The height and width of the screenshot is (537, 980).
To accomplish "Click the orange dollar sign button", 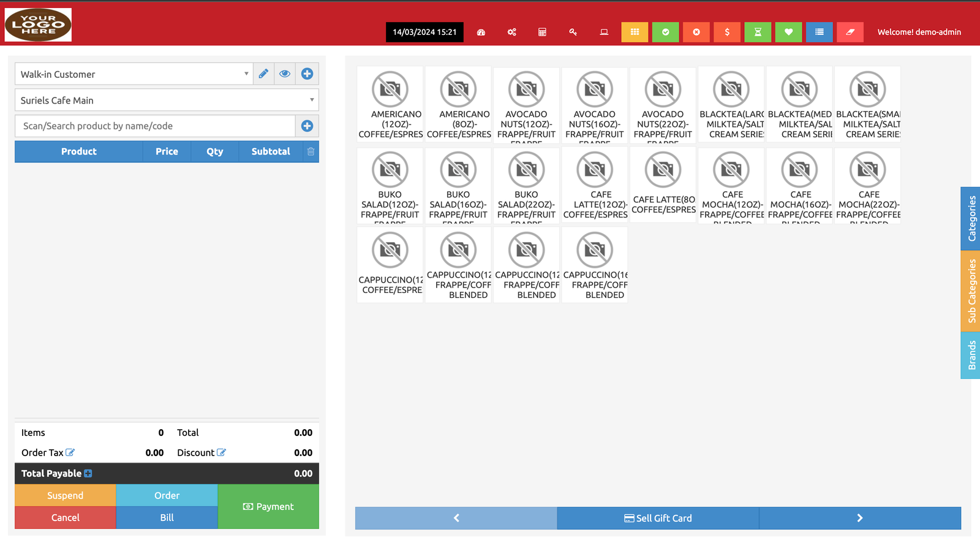I will point(727,32).
